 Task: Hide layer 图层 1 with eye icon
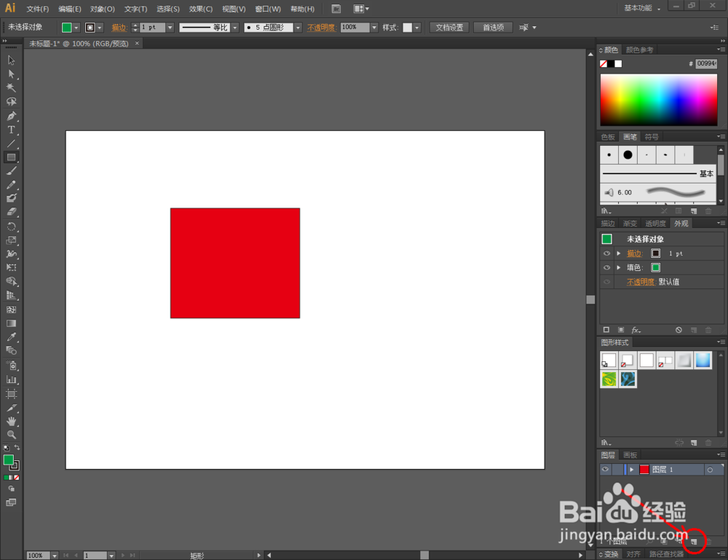(x=606, y=470)
